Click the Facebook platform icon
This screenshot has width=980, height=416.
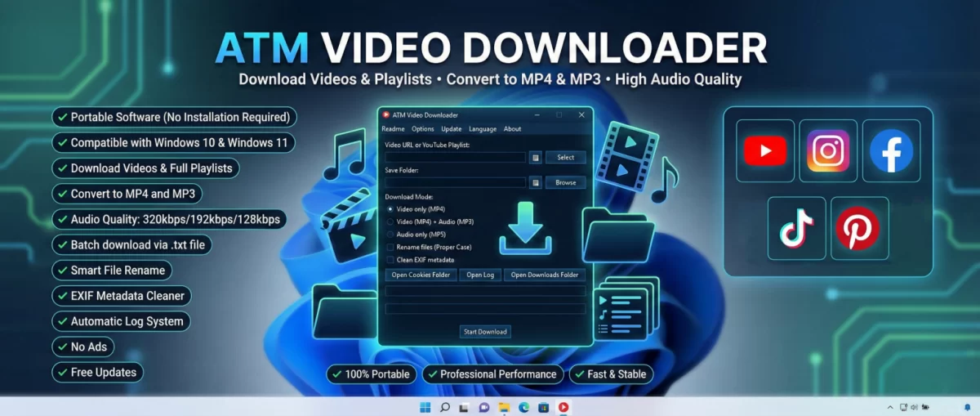[x=891, y=150]
